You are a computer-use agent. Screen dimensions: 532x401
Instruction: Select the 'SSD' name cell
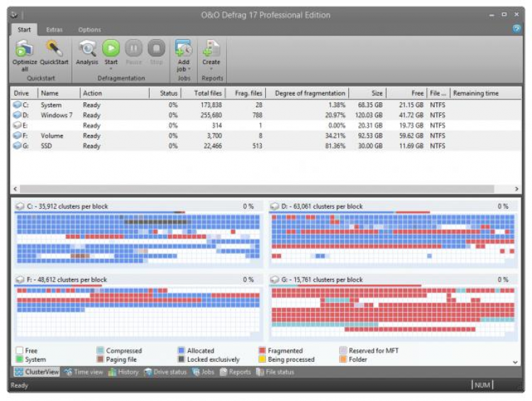[47, 145]
